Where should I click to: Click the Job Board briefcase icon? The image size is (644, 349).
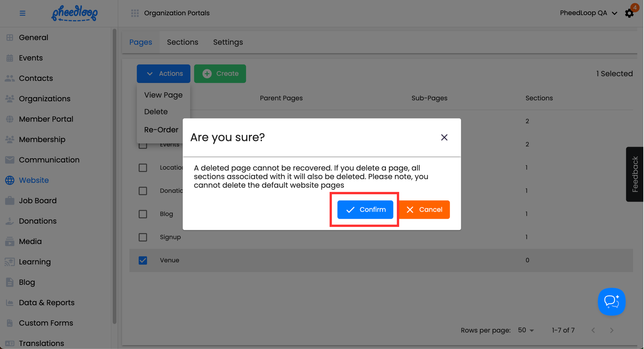(x=10, y=201)
